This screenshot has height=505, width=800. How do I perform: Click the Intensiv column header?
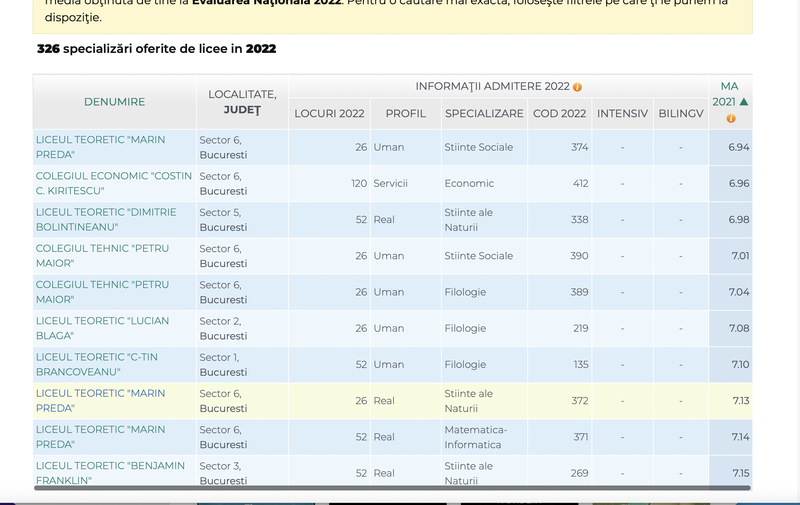[x=622, y=113]
